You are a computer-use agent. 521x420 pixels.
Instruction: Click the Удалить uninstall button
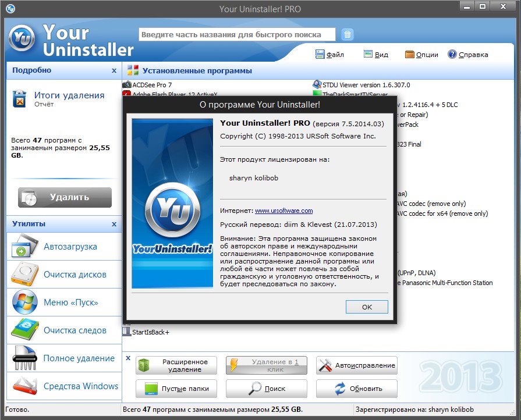(65, 197)
